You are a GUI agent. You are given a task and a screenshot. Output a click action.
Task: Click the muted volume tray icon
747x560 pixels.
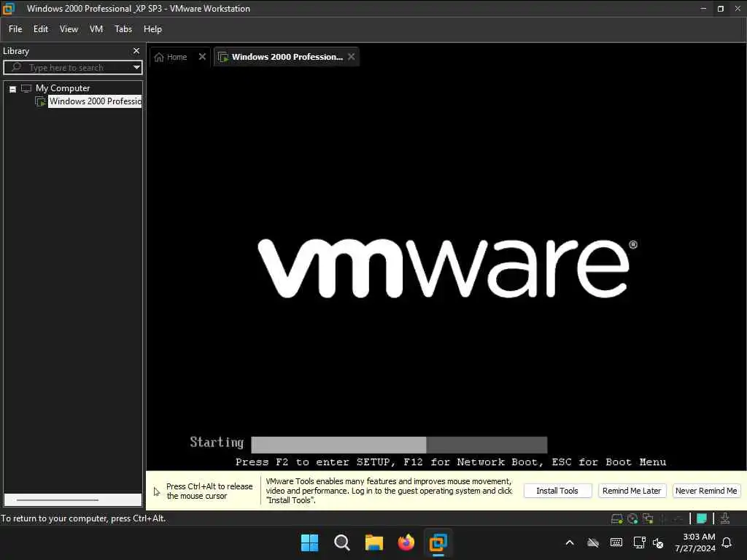pos(658,542)
